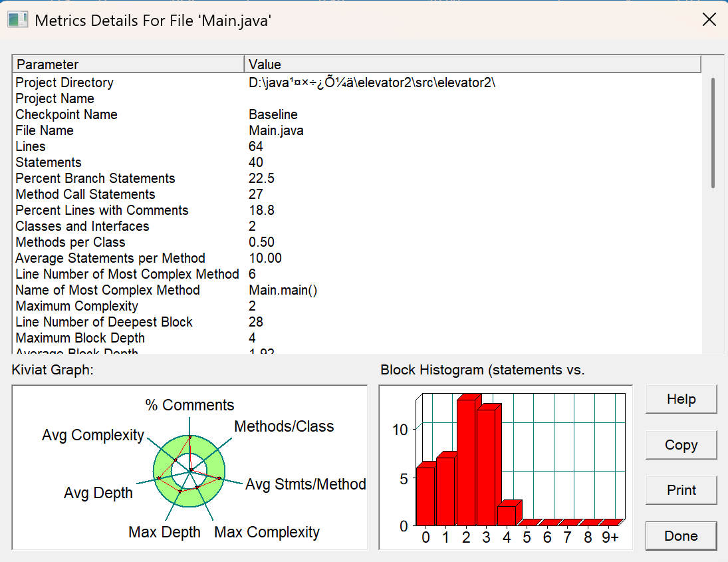
Task: Click the Baseline checkpoint value
Action: point(273,114)
